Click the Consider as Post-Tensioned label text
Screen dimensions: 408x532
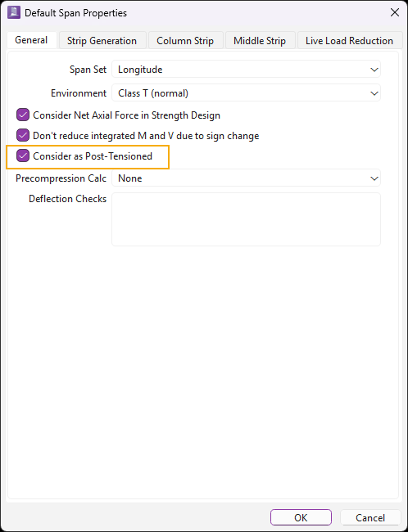[93, 156]
